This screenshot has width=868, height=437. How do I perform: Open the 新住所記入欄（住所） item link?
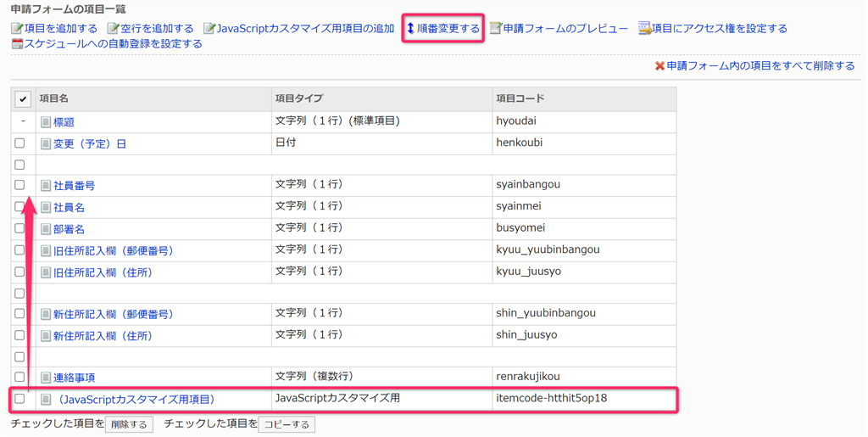(103, 336)
